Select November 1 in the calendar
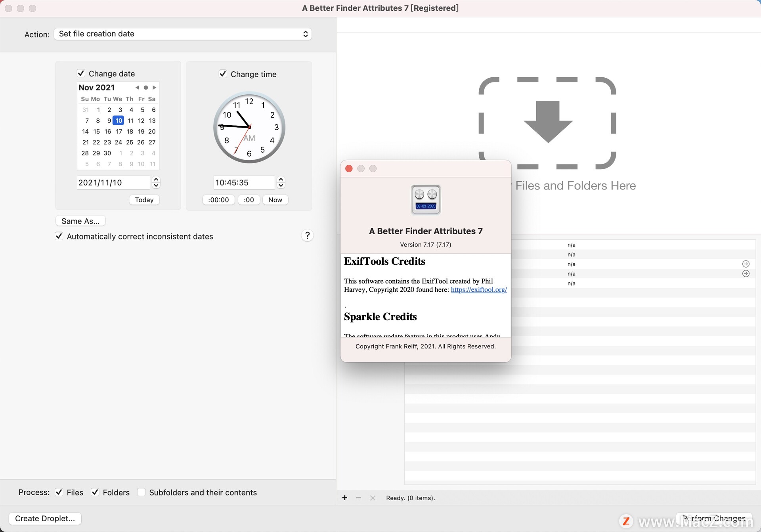This screenshot has height=532, width=761. tap(98, 110)
